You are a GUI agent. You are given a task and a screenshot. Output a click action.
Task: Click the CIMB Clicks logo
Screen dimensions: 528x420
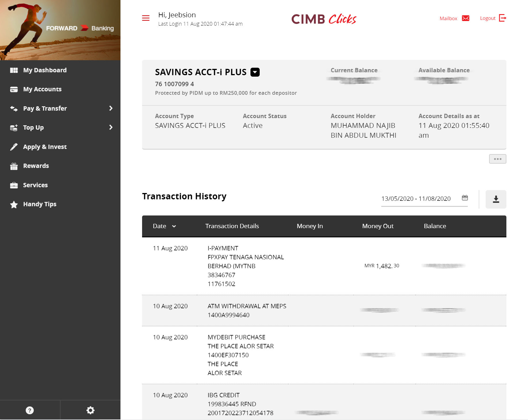(324, 19)
